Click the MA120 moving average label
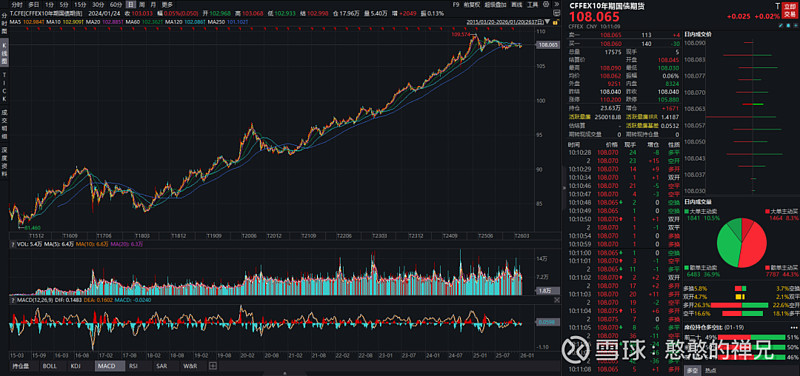Screen dimensions: 800x376 point(173,22)
